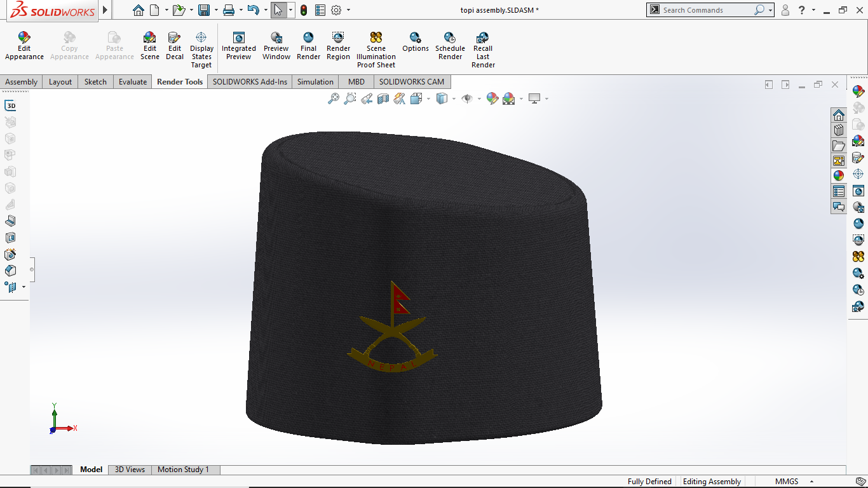Click the Apply Scene icon
Viewport: 868px width, 488px height.
[x=509, y=98]
